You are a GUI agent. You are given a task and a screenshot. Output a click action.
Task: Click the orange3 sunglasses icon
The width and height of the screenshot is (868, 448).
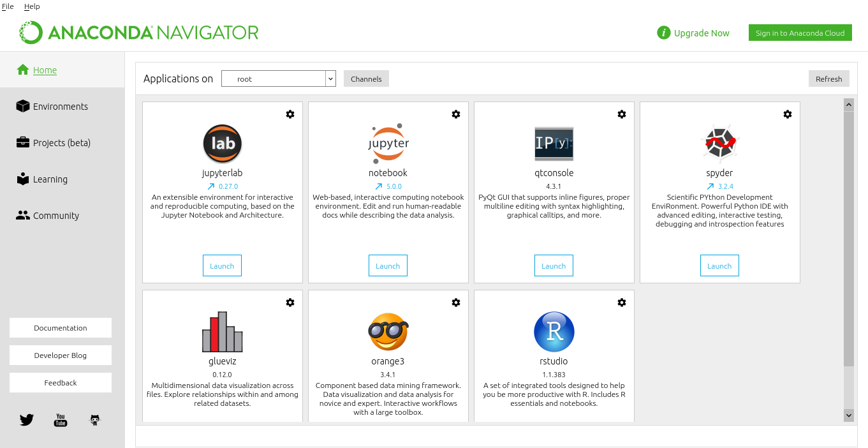point(388,332)
